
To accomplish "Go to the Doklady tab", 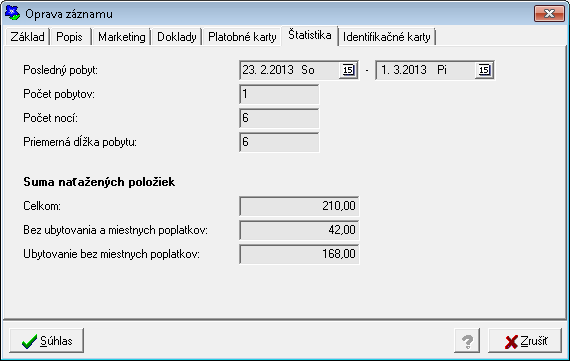I will click(177, 37).
